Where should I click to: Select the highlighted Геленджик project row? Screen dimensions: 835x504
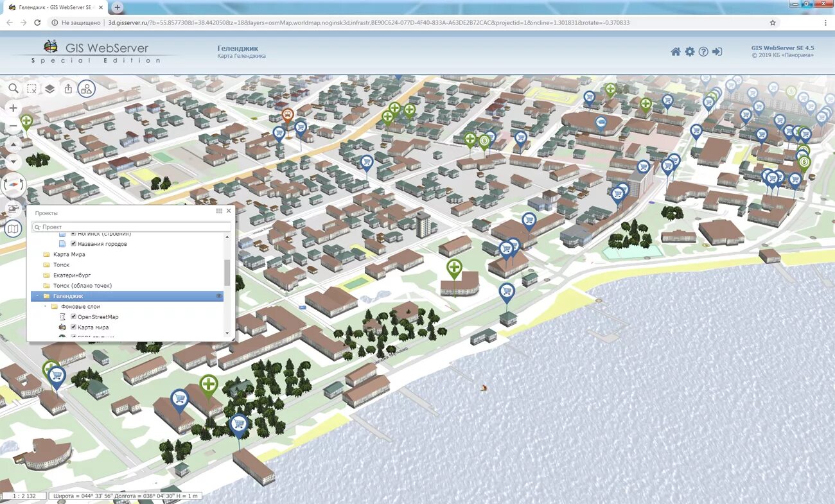pos(127,296)
